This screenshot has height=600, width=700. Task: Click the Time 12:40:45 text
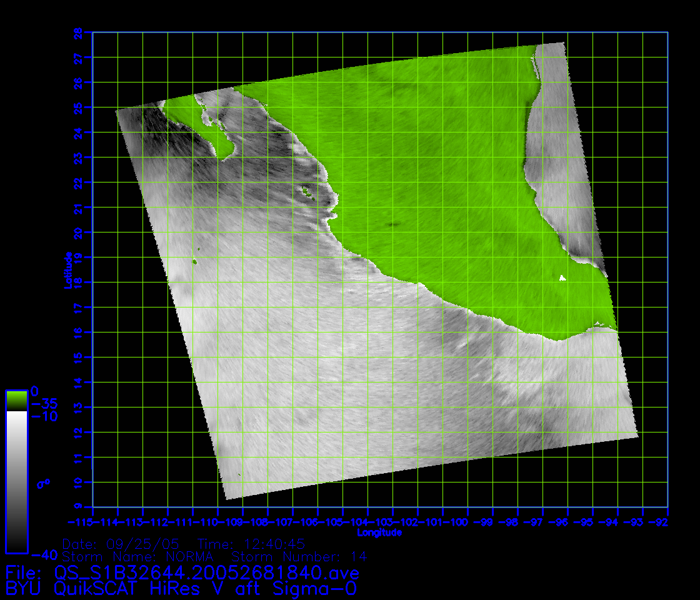[x=251, y=543]
